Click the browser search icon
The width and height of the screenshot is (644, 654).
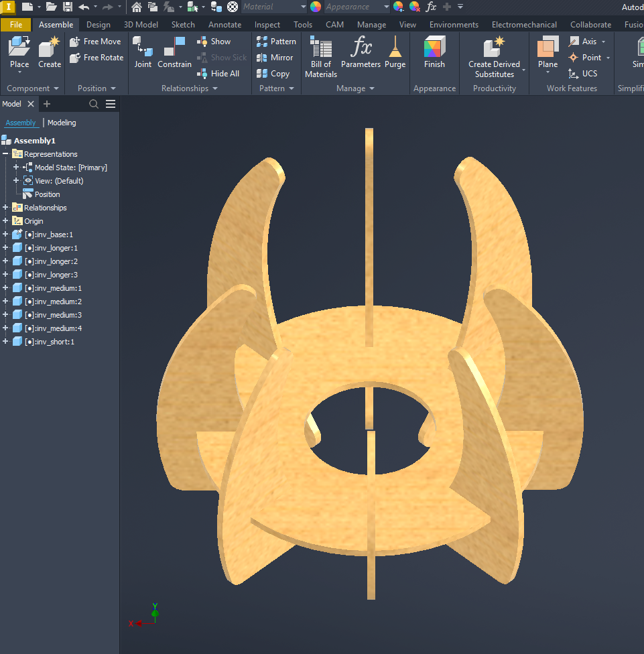point(94,104)
